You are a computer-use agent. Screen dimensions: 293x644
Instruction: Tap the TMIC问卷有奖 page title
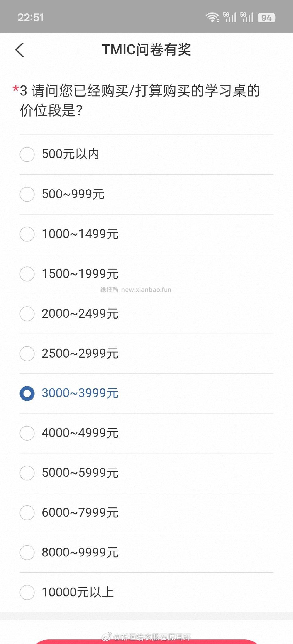146,50
